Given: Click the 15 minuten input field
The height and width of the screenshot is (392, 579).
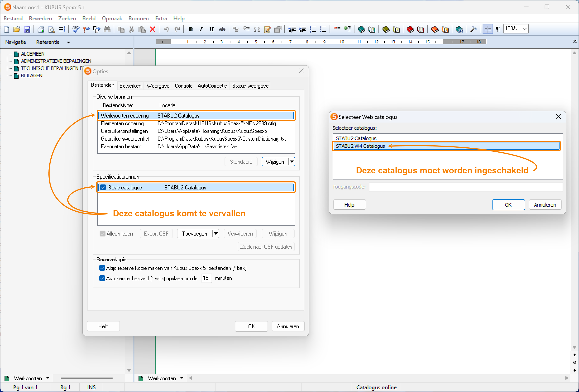Looking at the screenshot, I should [x=206, y=278].
